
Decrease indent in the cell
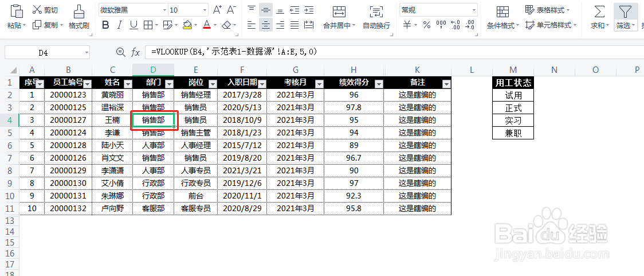pyautogui.click(x=294, y=9)
